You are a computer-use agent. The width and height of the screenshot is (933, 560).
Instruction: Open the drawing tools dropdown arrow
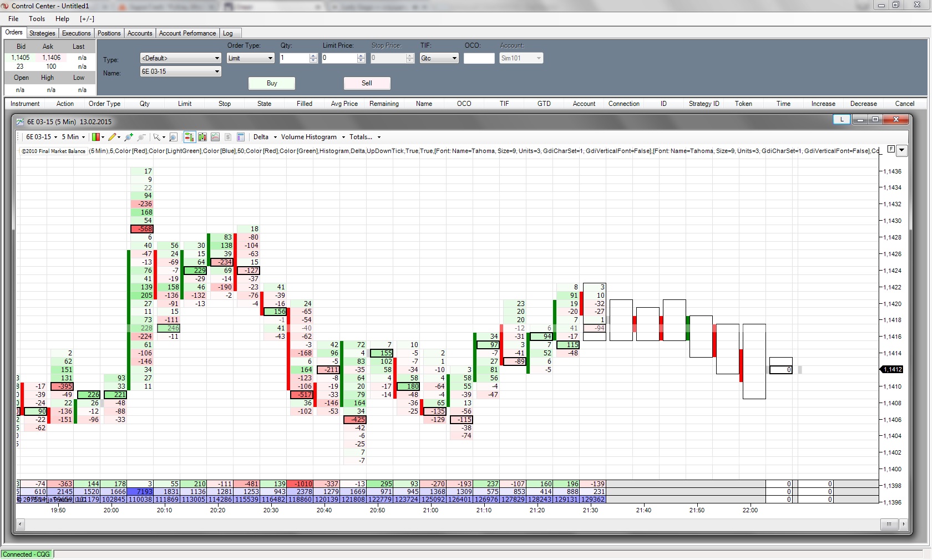point(119,137)
